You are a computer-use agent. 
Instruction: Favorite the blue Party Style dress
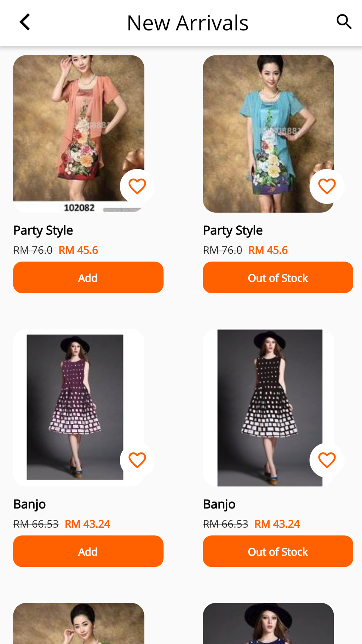(327, 186)
